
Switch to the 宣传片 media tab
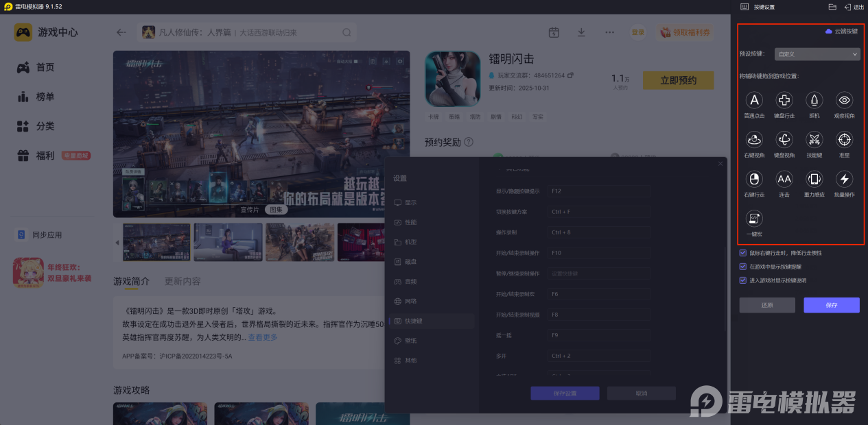pyautogui.click(x=249, y=209)
